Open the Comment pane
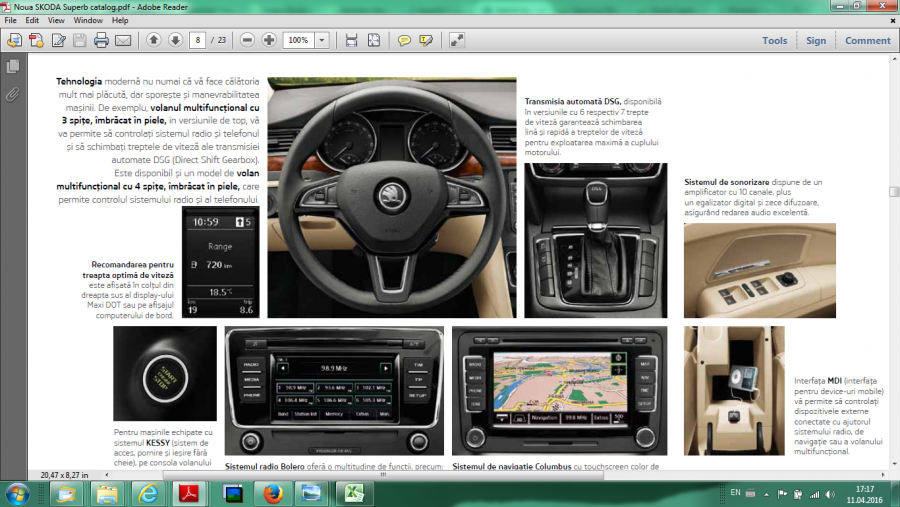The width and height of the screenshot is (900, 507). [867, 41]
